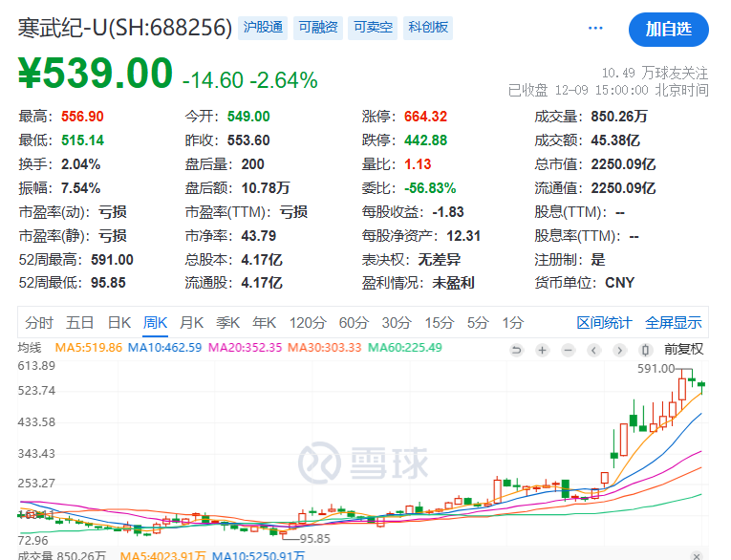Switch to the 120分 chart tab
The height and width of the screenshot is (560, 731).
308,323
